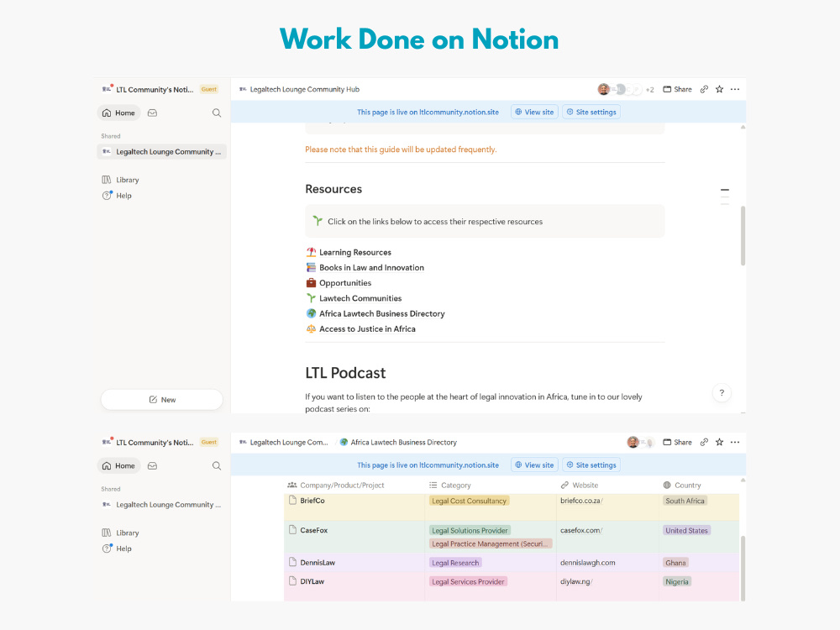
Task: Open Library in the bottom Notion sidebar
Action: [120, 533]
